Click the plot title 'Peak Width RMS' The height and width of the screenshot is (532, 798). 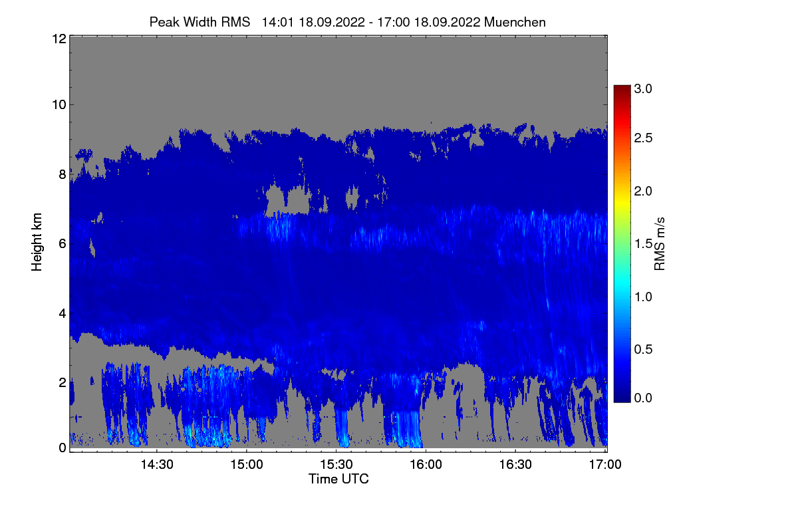click(x=199, y=22)
